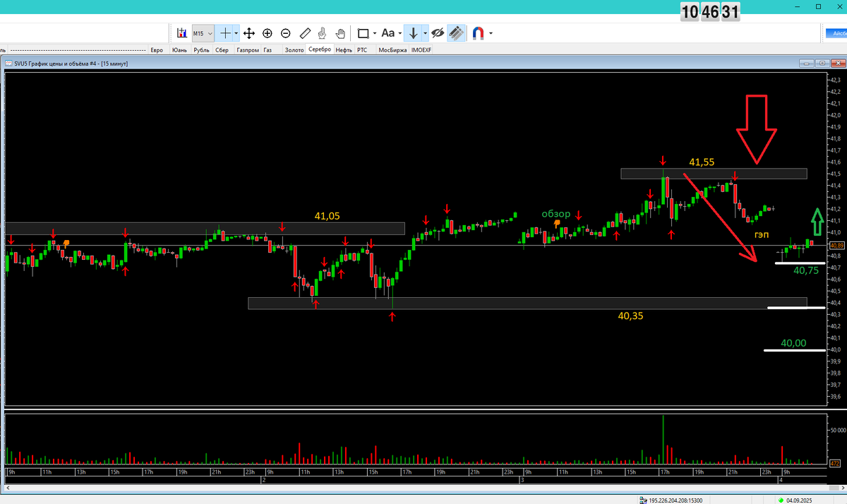Open the Сбер tab
Viewport: 847px width, 504px height.
pos(222,50)
